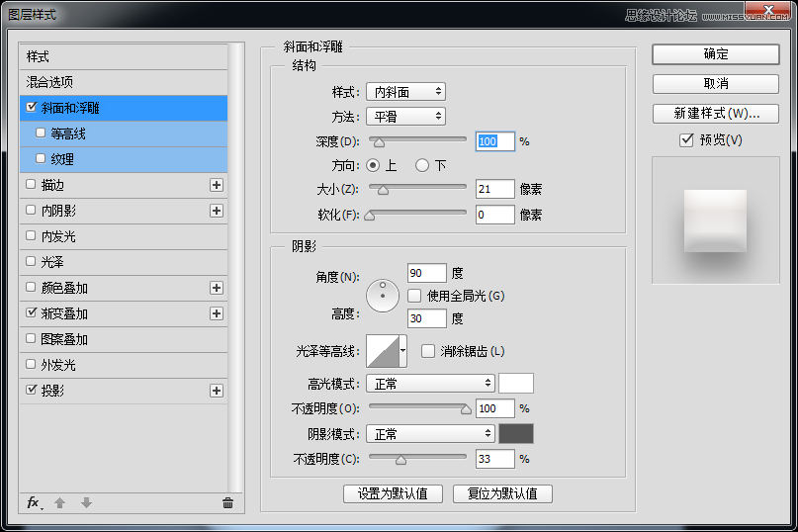Viewport: 798px width, 532px height.
Task: Open the 样式 dropdown showing 内斜面
Action: pyautogui.click(x=405, y=92)
